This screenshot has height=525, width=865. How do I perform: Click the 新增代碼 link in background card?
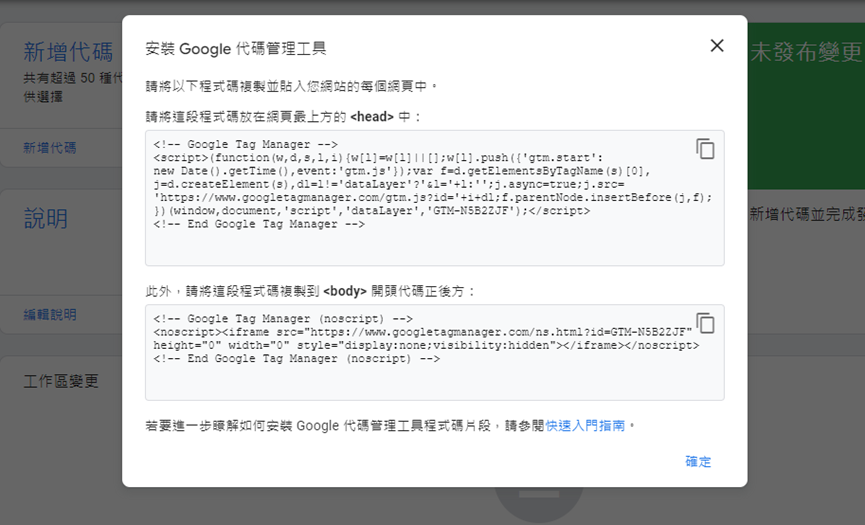pos(50,147)
